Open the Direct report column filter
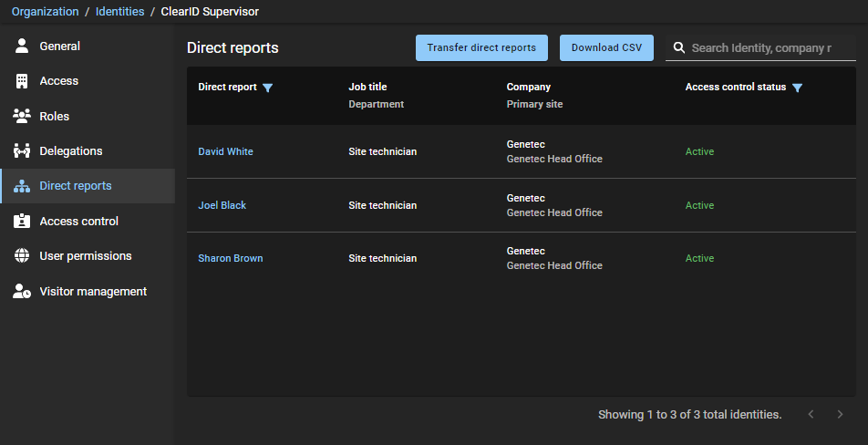The width and height of the screenshot is (868, 445). [267, 88]
